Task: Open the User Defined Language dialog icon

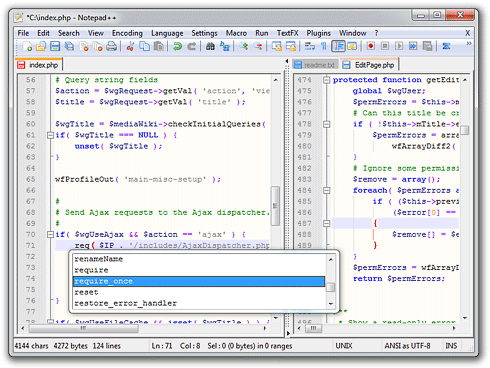Action: pyautogui.click(x=352, y=46)
